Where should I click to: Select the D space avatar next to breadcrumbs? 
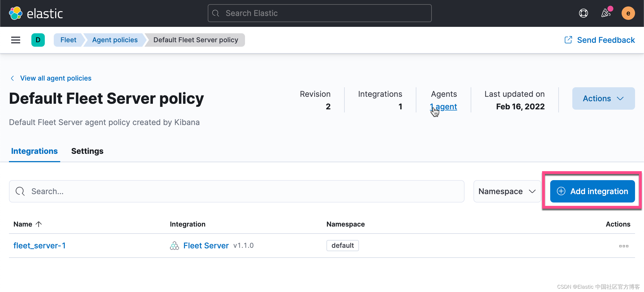point(38,40)
